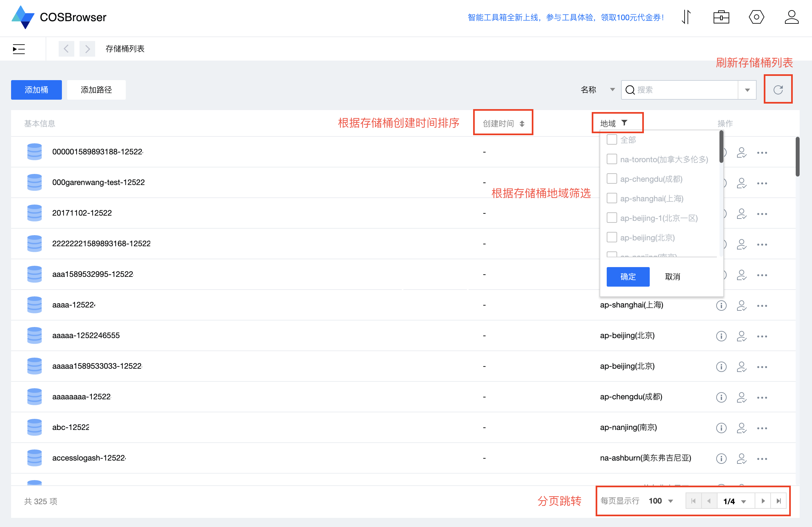Check the 全部 region checkbox
The height and width of the screenshot is (527, 812).
pyautogui.click(x=611, y=139)
